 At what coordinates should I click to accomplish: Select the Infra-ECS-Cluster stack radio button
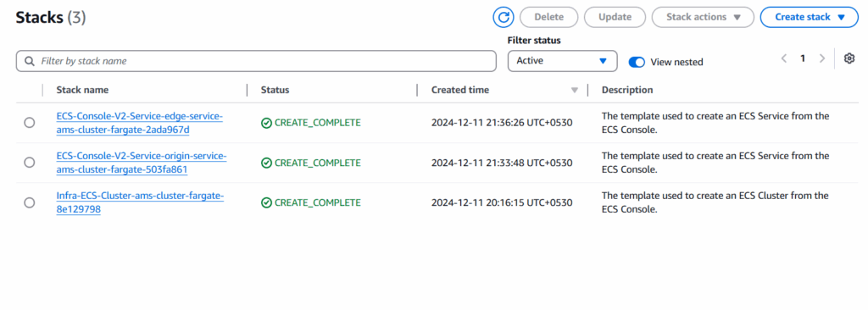coord(30,202)
